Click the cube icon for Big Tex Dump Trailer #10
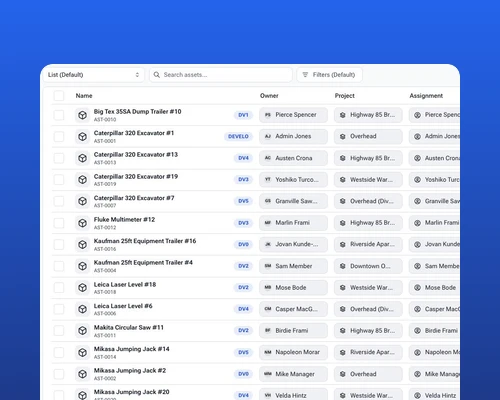The height and width of the screenshot is (400, 500). [x=82, y=115]
